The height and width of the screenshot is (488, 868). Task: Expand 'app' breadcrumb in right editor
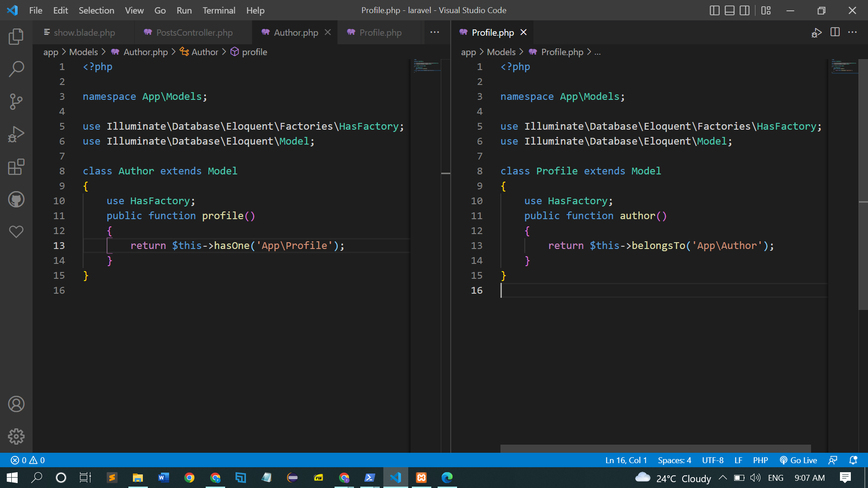coord(468,52)
